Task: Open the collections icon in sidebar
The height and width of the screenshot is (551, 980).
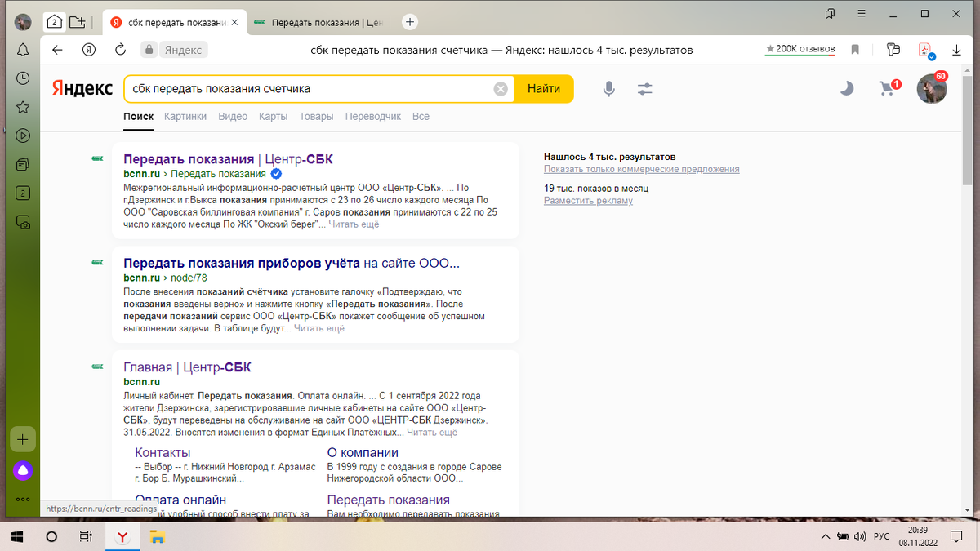Action: click(23, 164)
